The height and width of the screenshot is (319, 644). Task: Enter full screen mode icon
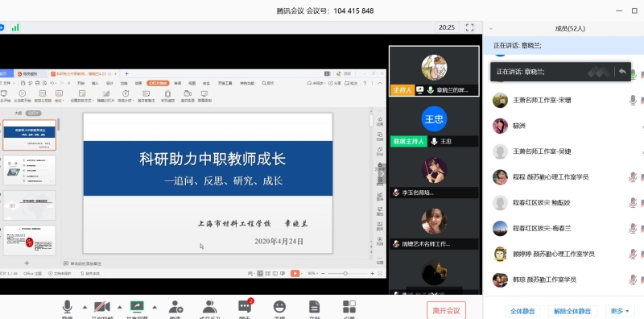(x=470, y=27)
